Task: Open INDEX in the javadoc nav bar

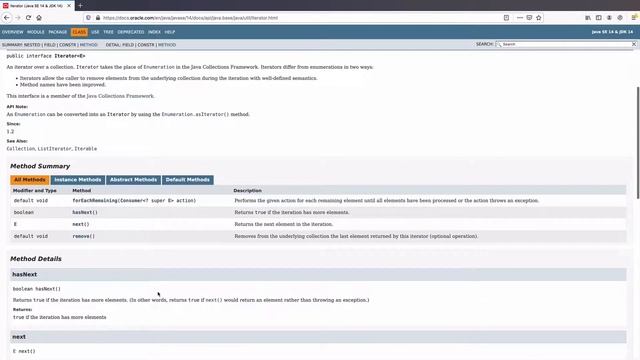Action: [x=154, y=32]
